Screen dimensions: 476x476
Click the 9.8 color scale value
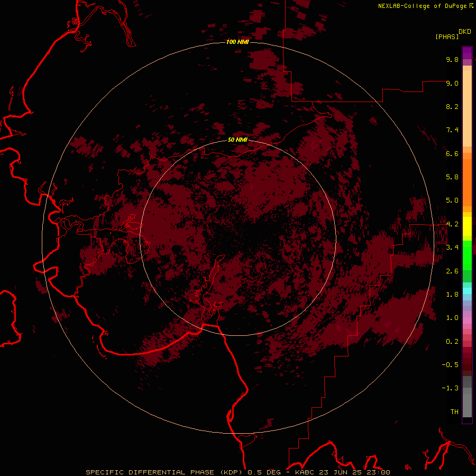(x=452, y=59)
